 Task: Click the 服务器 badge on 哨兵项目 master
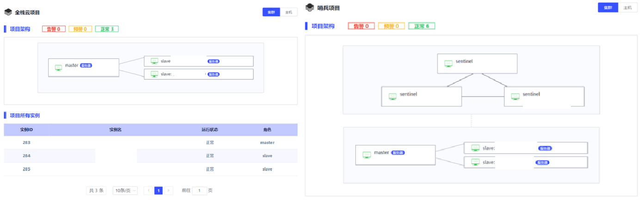tap(398, 152)
